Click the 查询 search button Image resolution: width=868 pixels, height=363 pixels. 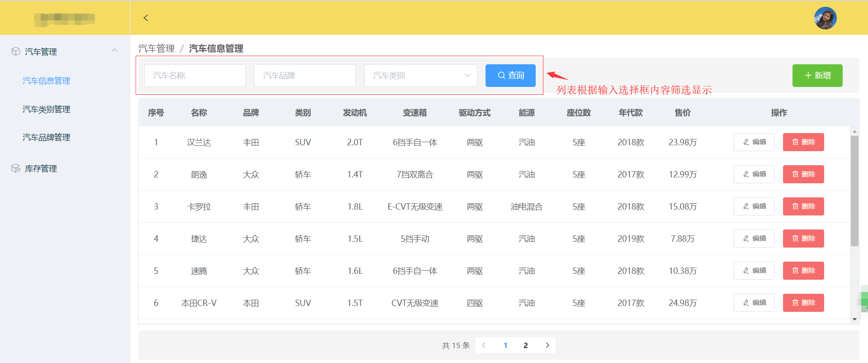pos(510,76)
